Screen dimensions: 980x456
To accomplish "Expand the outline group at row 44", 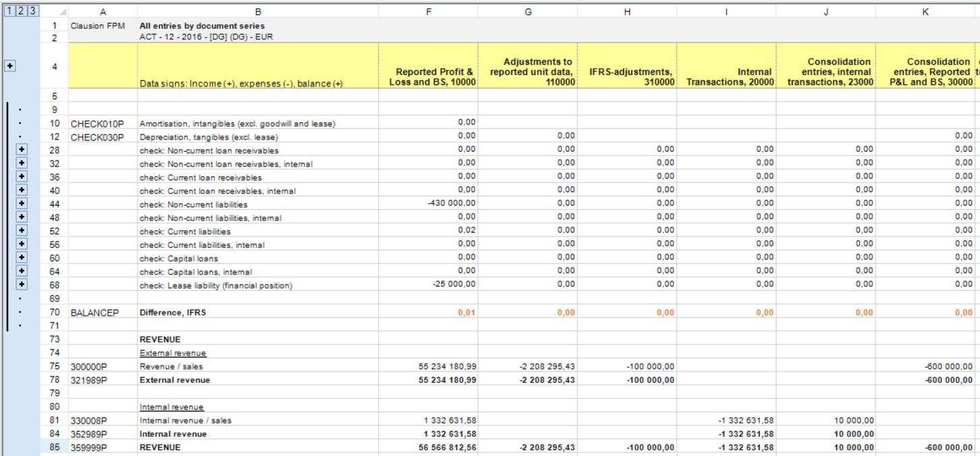I will point(21,204).
